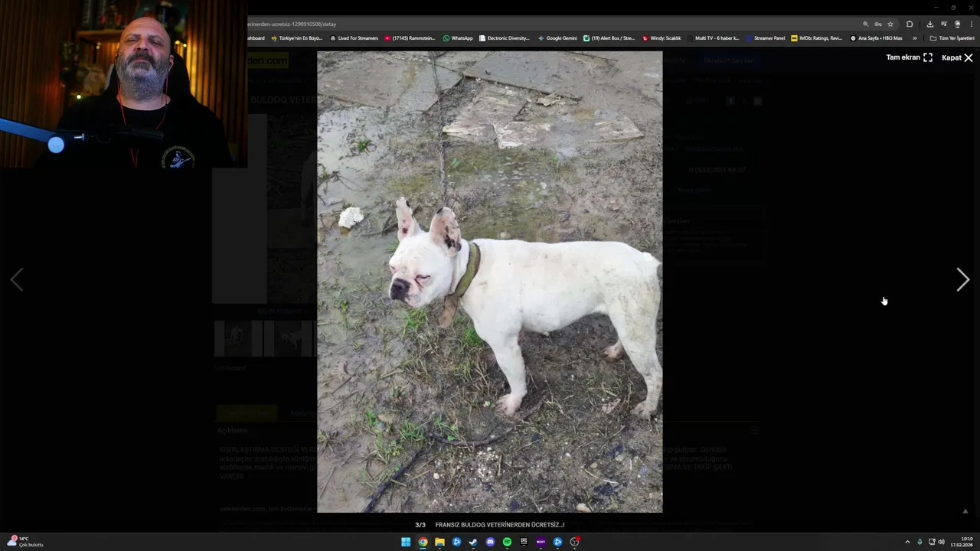Viewport: 980px width, 551px height.
Task: Switch gallery to Tam ekran fullscreen
Action: pos(909,57)
